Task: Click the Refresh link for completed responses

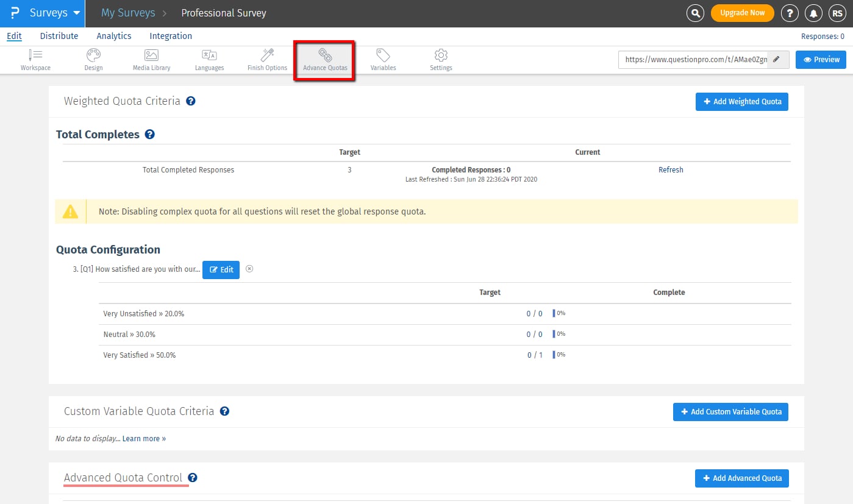Action: tap(671, 170)
